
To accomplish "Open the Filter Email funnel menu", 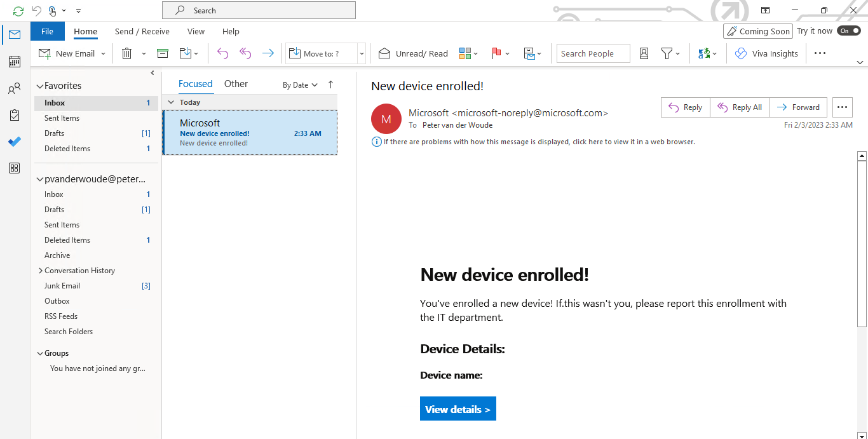I will (670, 54).
